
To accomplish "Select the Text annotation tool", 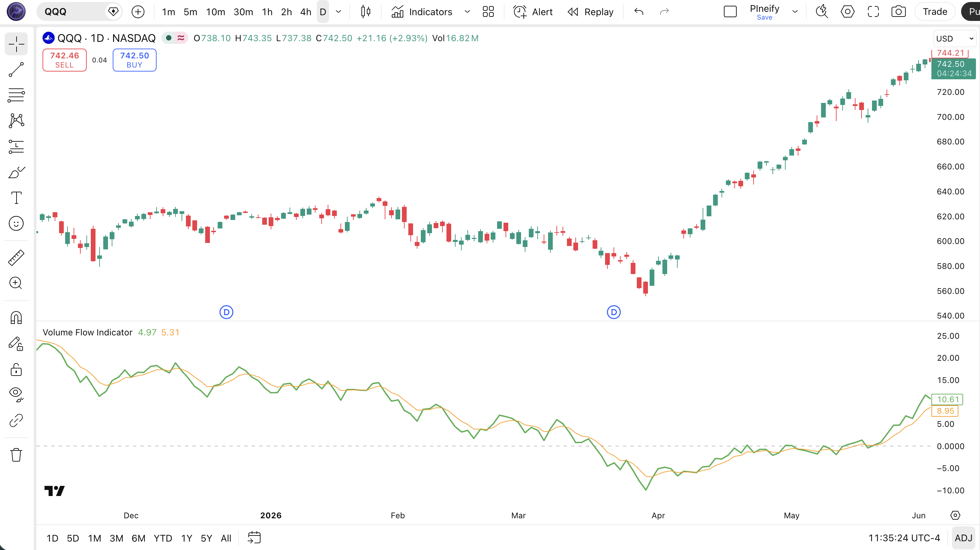I will (16, 198).
